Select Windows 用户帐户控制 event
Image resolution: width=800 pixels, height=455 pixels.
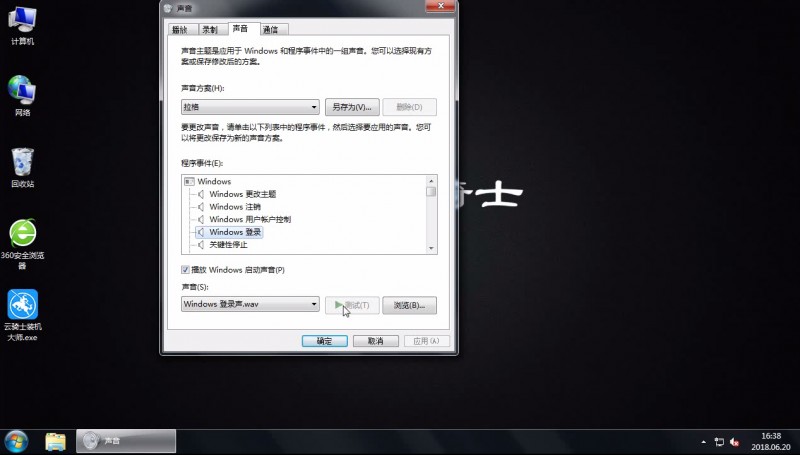[250, 219]
